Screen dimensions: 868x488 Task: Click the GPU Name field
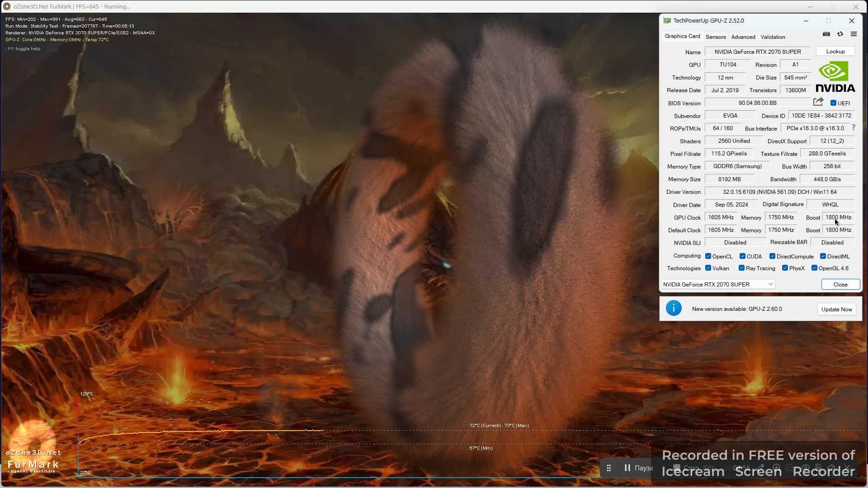coord(758,52)
